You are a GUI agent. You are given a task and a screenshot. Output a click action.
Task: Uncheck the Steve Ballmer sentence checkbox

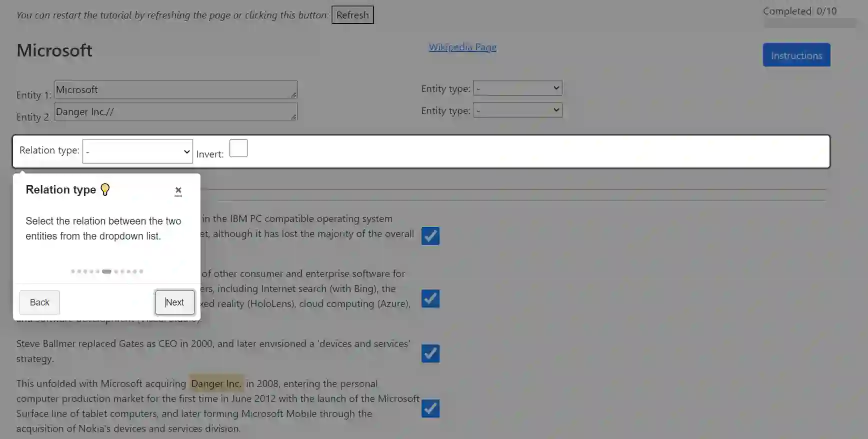[x=430, y=353]
